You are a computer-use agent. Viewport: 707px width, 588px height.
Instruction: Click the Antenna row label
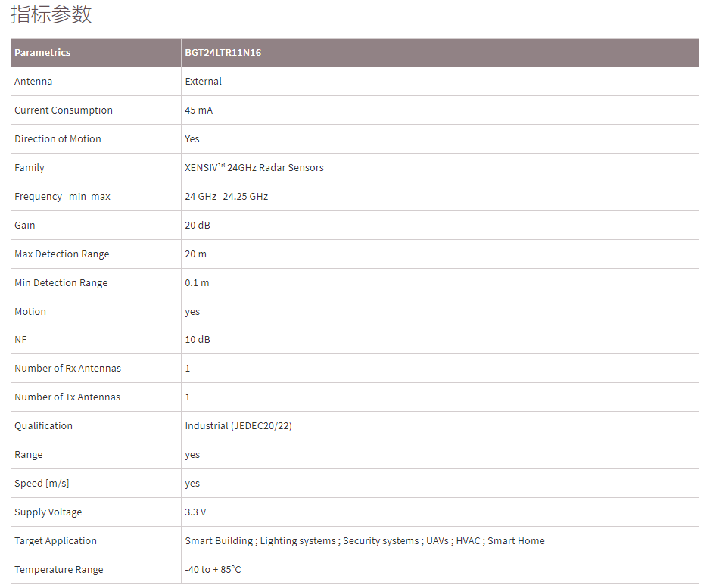[x=33, y=82]
